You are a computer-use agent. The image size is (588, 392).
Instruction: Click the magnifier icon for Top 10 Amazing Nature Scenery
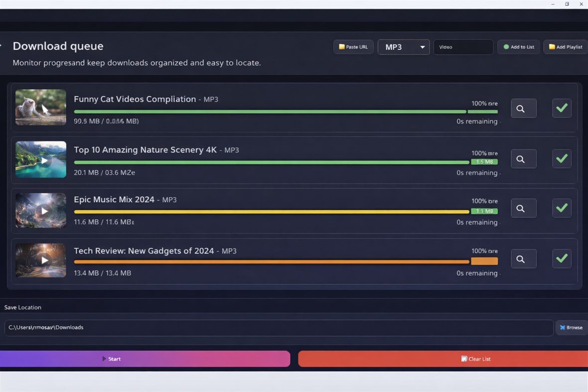pyautogui.click(x=524, y=159)
